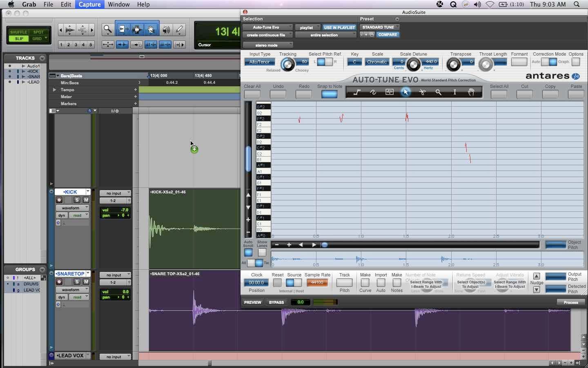Viewport: 588px width, 368px height.
Task: Open the Input Type Alto/Tenor dropdown
Action: point(260,62)
